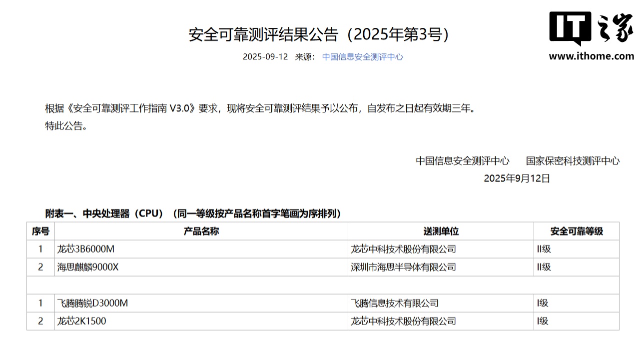Click the 国家保密科技测评中心 signature text

pyautogui.click(x=573, y=161)
